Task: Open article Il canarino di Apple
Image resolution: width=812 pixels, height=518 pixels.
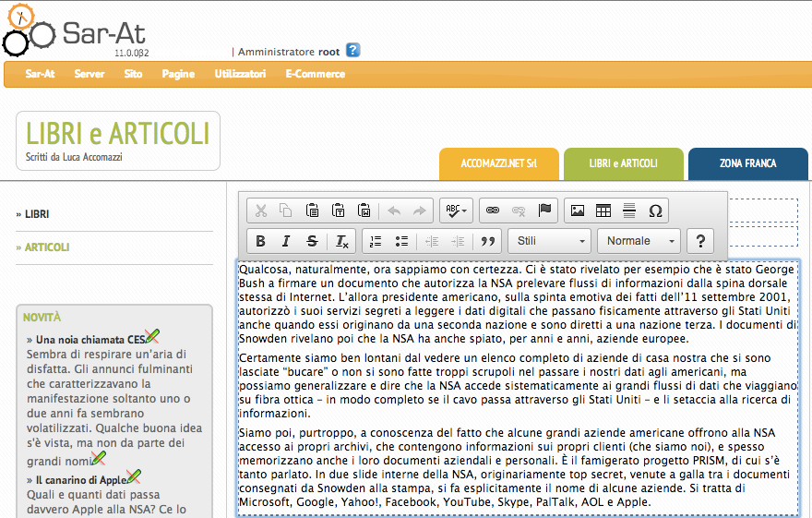Action: [x=81, y=480]
